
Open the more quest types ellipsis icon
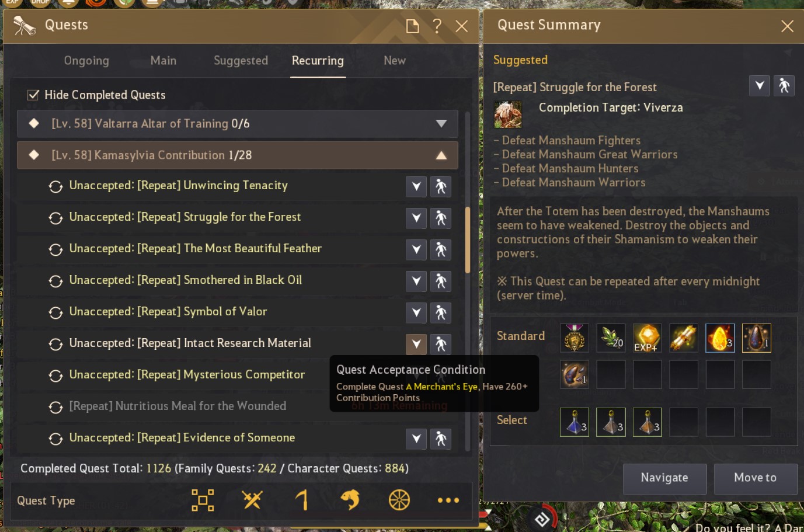click(448, 500)
